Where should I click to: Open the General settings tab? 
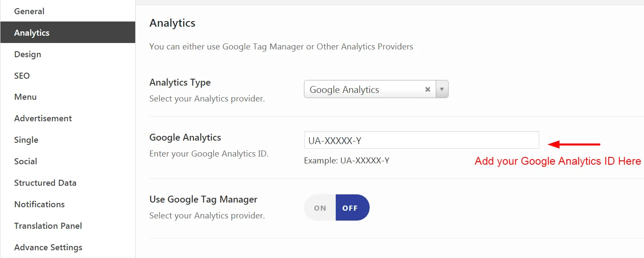point(29,11)
